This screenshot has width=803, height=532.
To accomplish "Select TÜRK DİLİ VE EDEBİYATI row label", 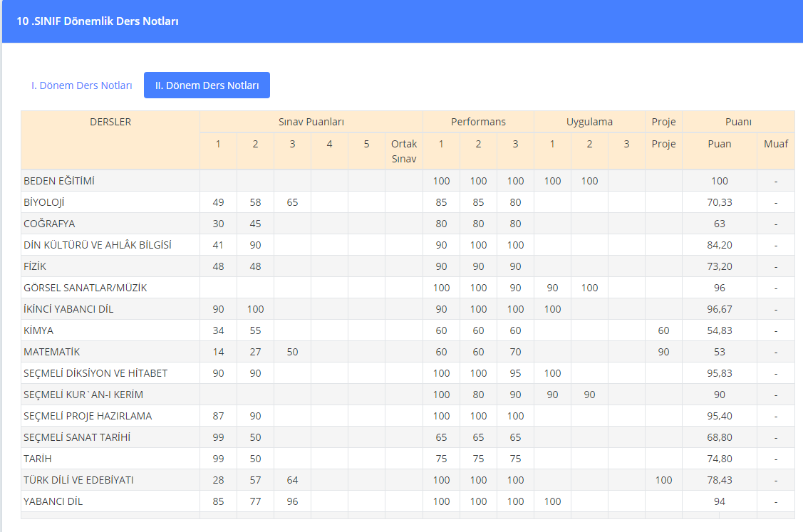I will coord(78,480).
